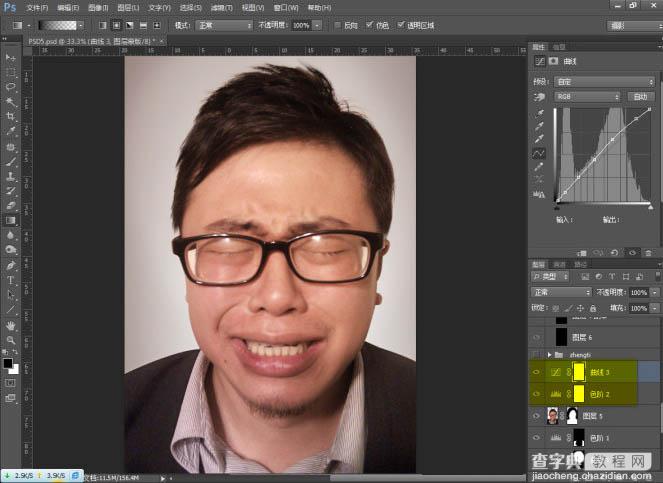Select the Move tool
663x483 pixels.
point(11,58)
